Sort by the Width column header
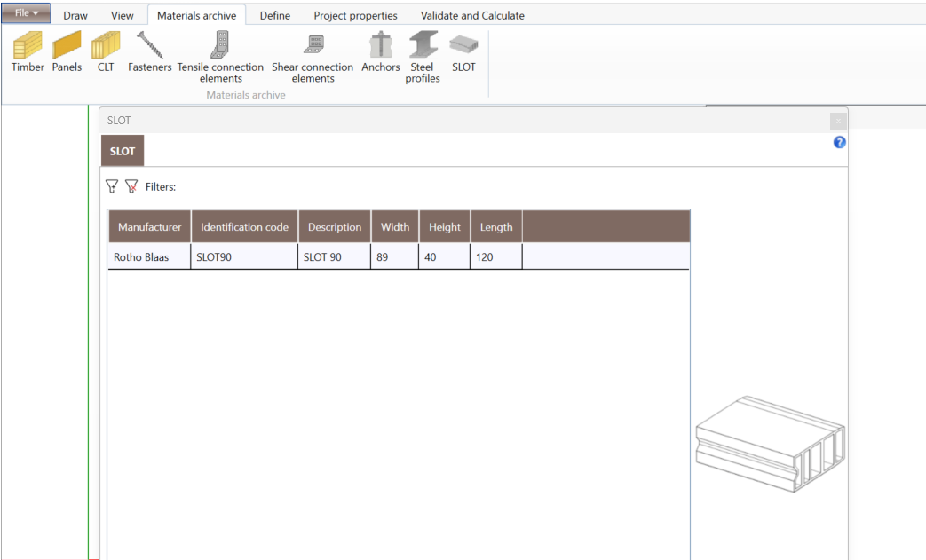926x560 pixels. [x=395, y=226]
